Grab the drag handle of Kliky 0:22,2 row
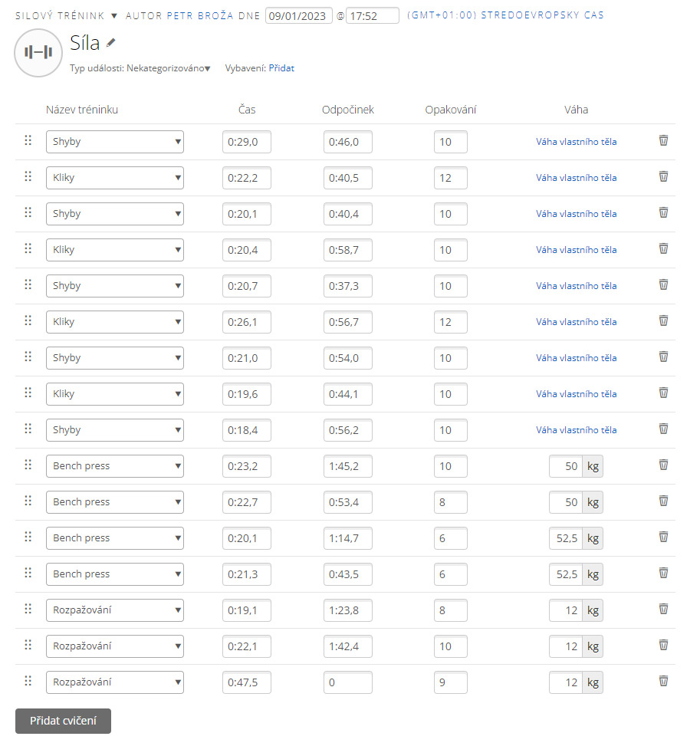This screenshot has height=756, width=700. pyautogui.click(x=28, y=176)
